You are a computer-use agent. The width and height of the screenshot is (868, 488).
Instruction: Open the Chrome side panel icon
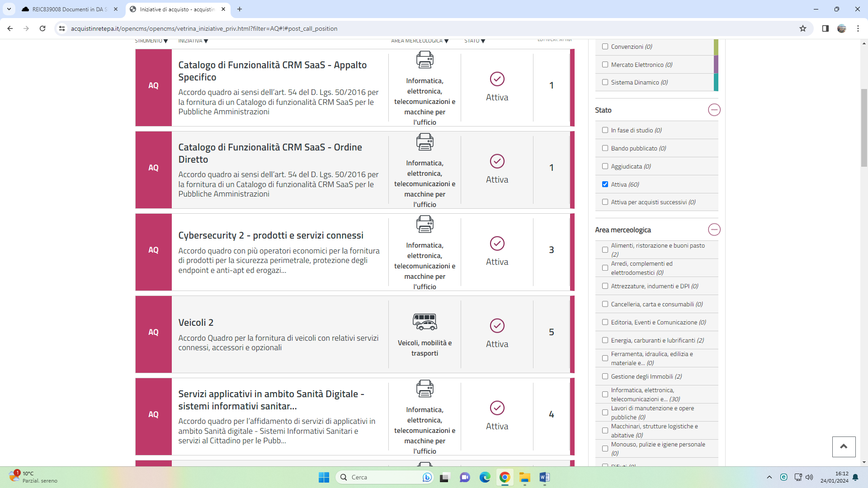click(825, 28)
